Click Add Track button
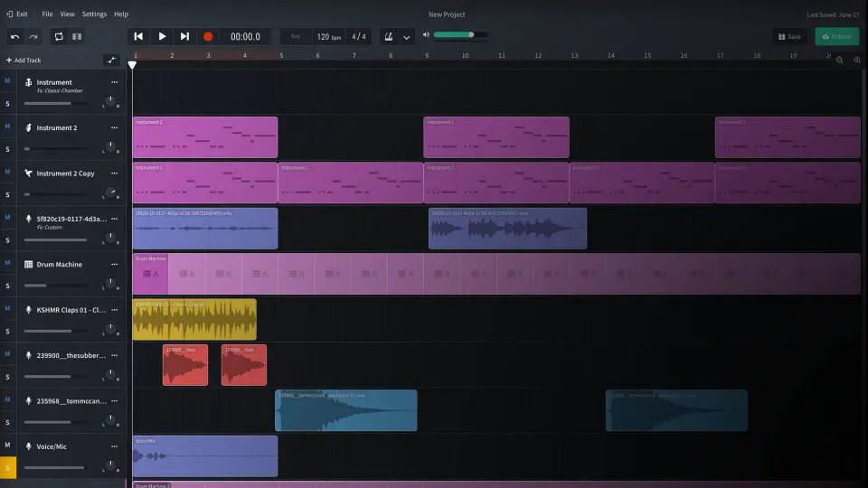 click(24, 60)
